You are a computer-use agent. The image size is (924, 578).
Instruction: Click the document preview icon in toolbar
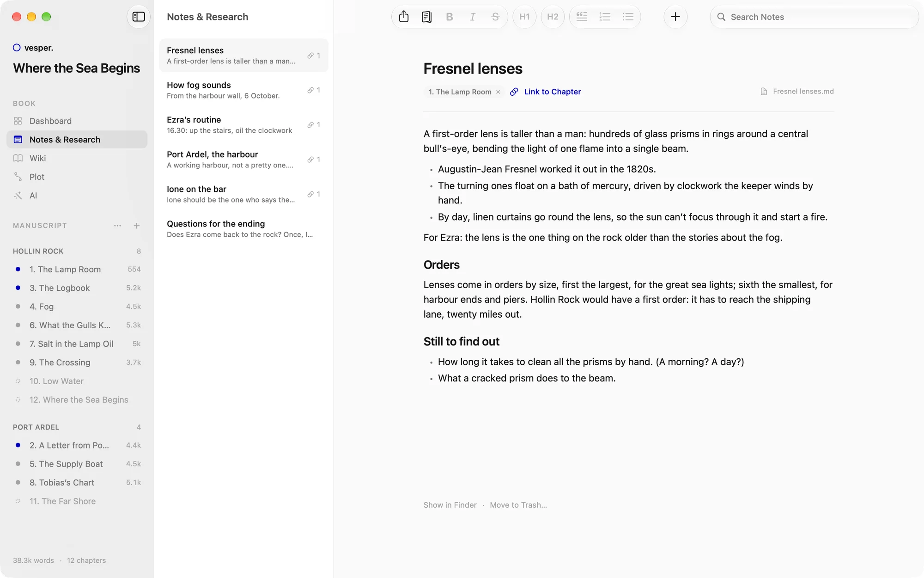[x=426, y=17]
